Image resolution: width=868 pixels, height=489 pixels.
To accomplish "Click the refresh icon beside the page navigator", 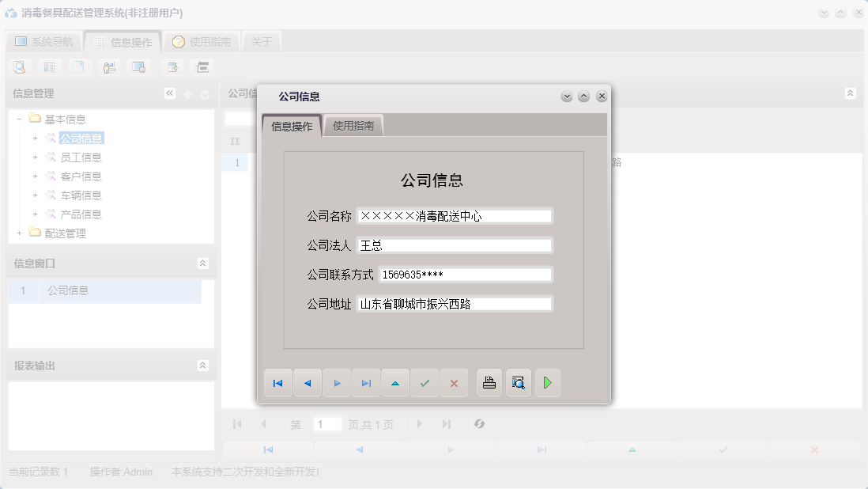I will click(x=479, y=424).
